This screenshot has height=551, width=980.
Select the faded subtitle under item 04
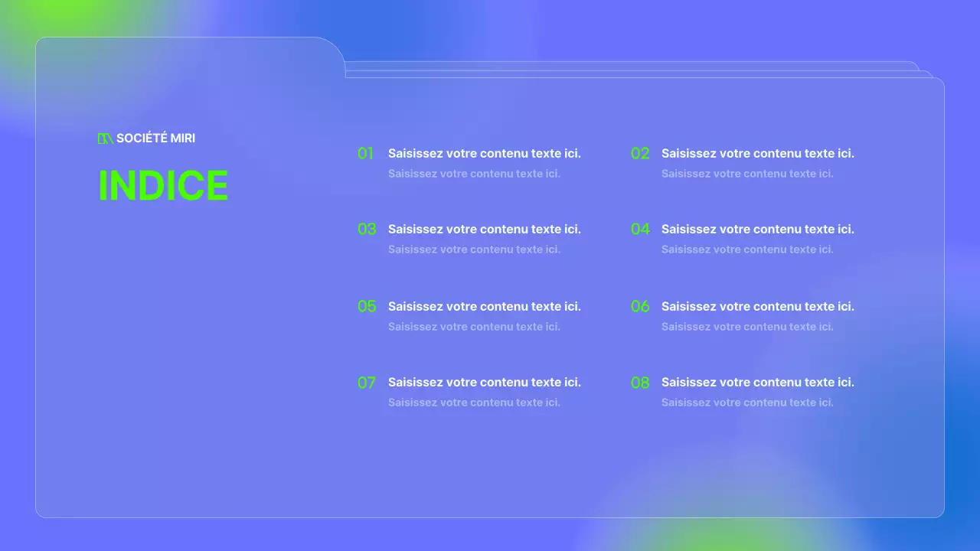[747, 249]
